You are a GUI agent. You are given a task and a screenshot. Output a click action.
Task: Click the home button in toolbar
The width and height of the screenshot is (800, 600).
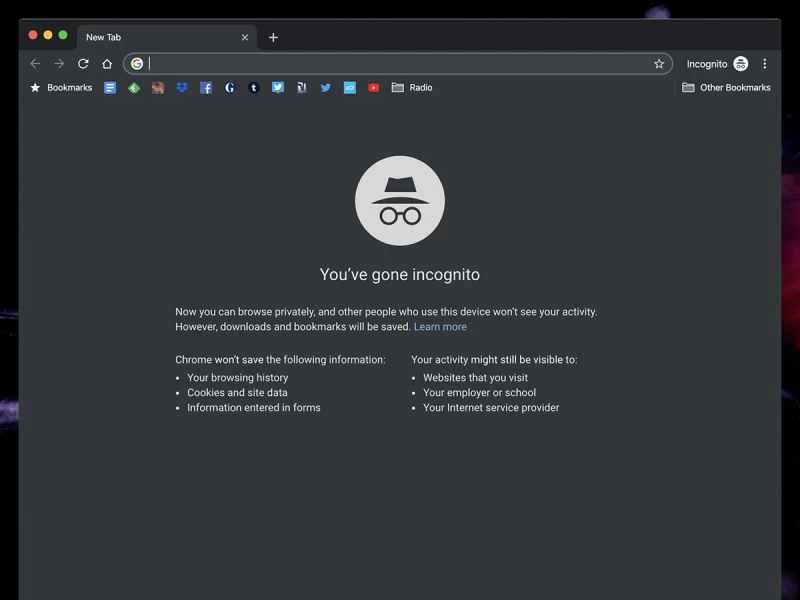107,63
